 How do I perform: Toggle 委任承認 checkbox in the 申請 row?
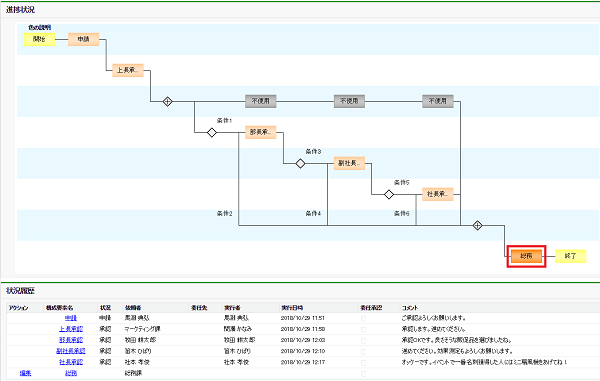[x=363, y=318]
